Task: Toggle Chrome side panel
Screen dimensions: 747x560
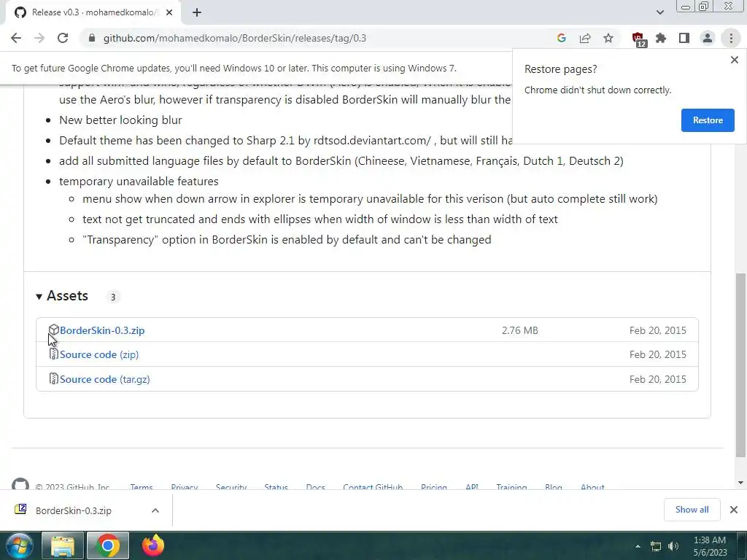Action: [684, 38]
